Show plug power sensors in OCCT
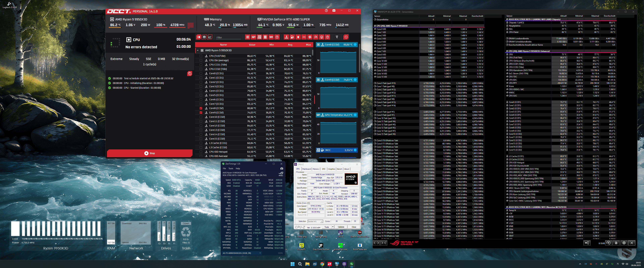The height and width of the screenshot is (268, 644). click(298, 37)
